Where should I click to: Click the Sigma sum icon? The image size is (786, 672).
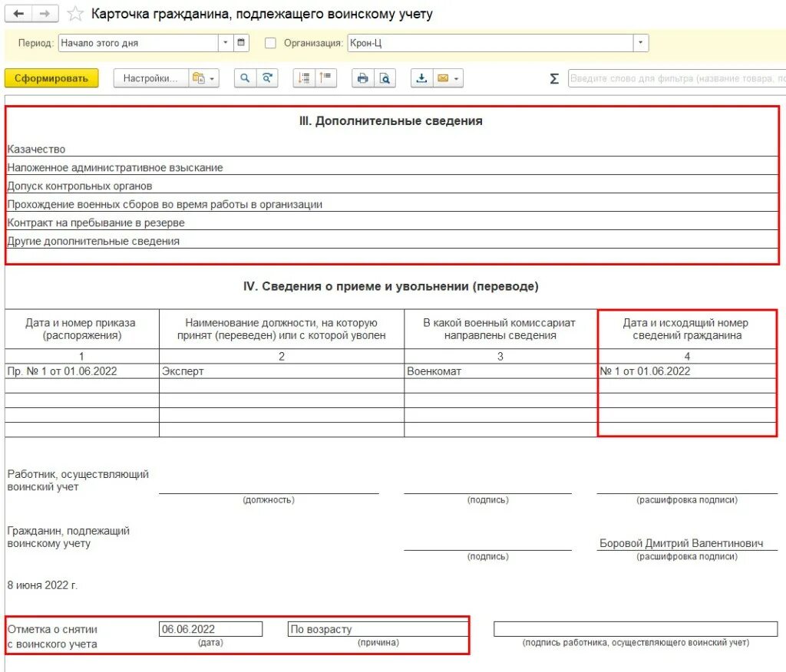pos(554,78)
